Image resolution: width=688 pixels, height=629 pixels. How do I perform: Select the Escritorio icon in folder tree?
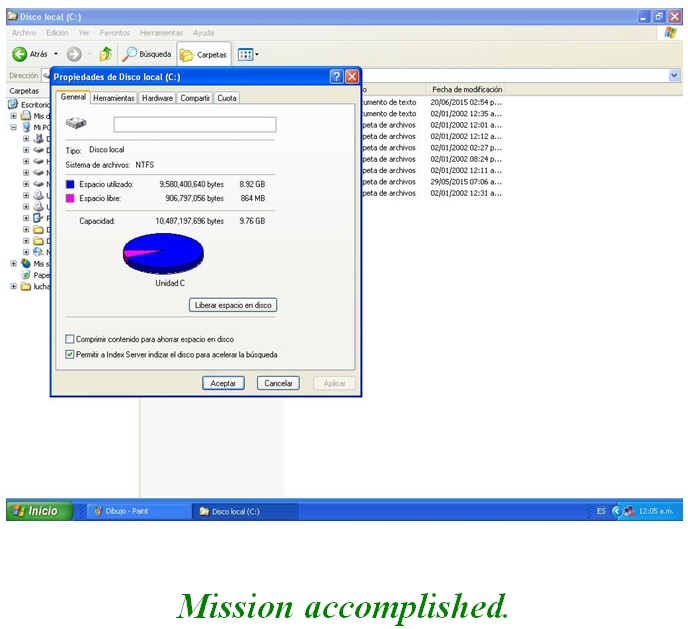(x=14, y=104)
